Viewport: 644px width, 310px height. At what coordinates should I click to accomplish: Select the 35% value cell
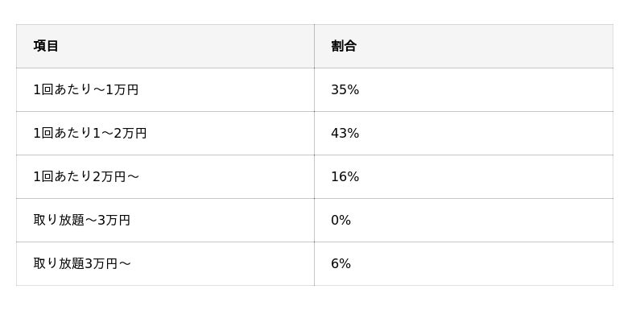[x=464, y=89]
